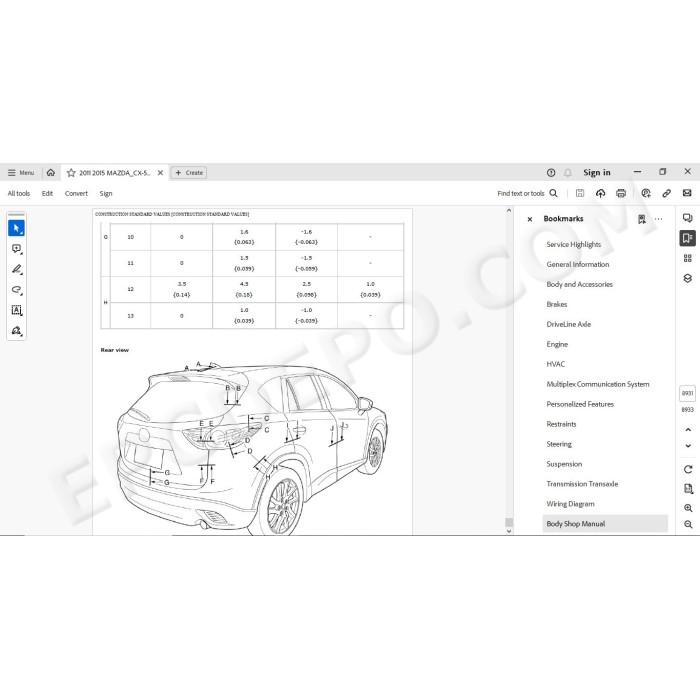The image size is (700, 700).
Task: Open the Sign menu item
Action: tap(106, 193)
